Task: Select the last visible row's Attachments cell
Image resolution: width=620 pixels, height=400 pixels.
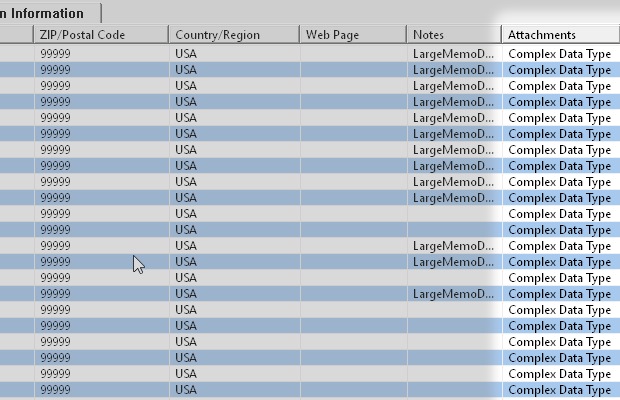Action: (560, 390)
